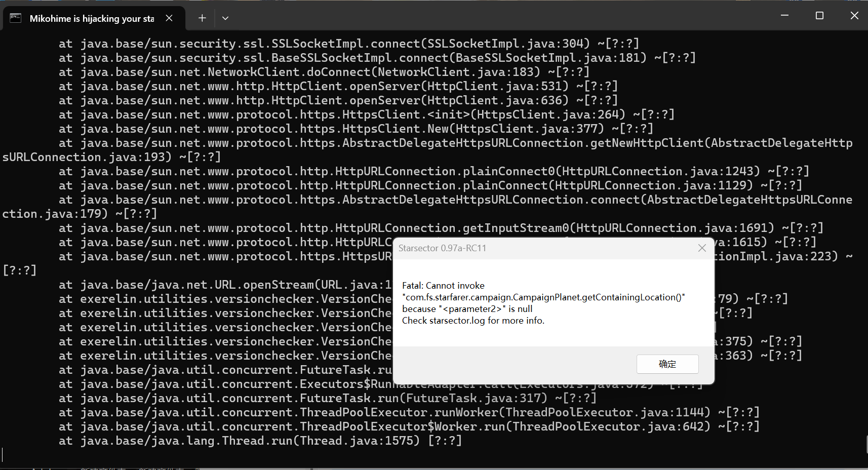The image size is (868, 470).
Task: Click the 'com.fs.starfarer.campaign.CampaignPlanet' message line
Action: coord(543,297)
